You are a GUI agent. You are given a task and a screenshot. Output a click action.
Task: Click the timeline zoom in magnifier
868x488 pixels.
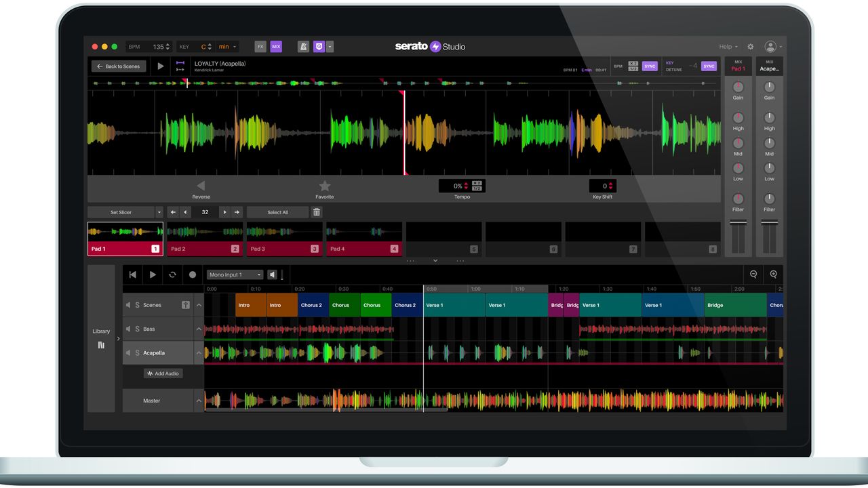(774, 274)
